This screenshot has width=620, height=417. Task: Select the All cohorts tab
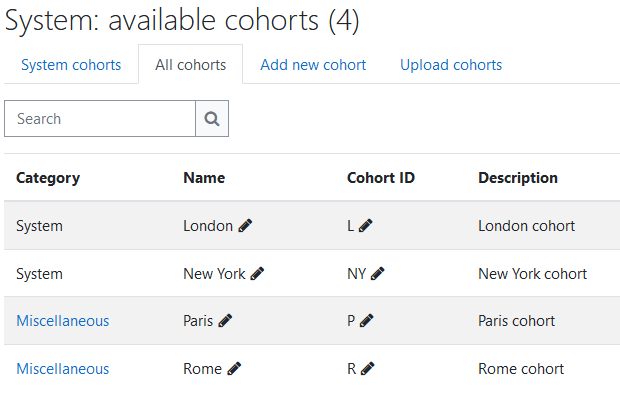pos(191,65)
